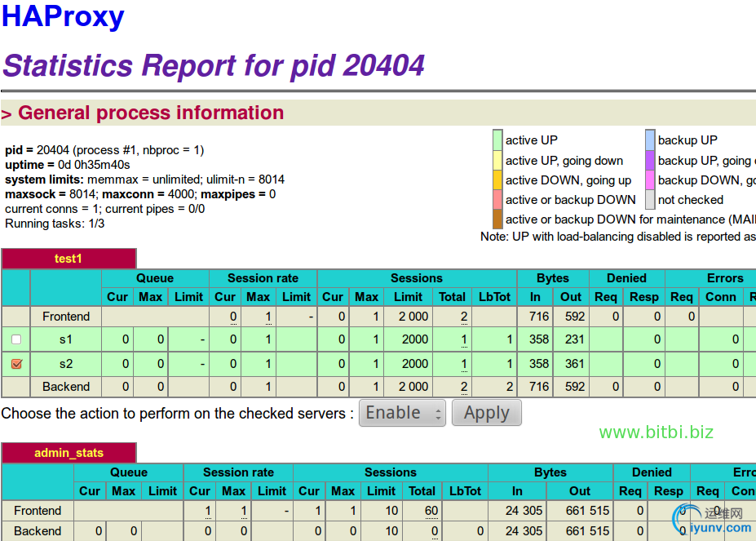Click admin_stats Frontend row label
Image resolution: width=756 pixels, height=541 pixels.
(x=38, y=511)
